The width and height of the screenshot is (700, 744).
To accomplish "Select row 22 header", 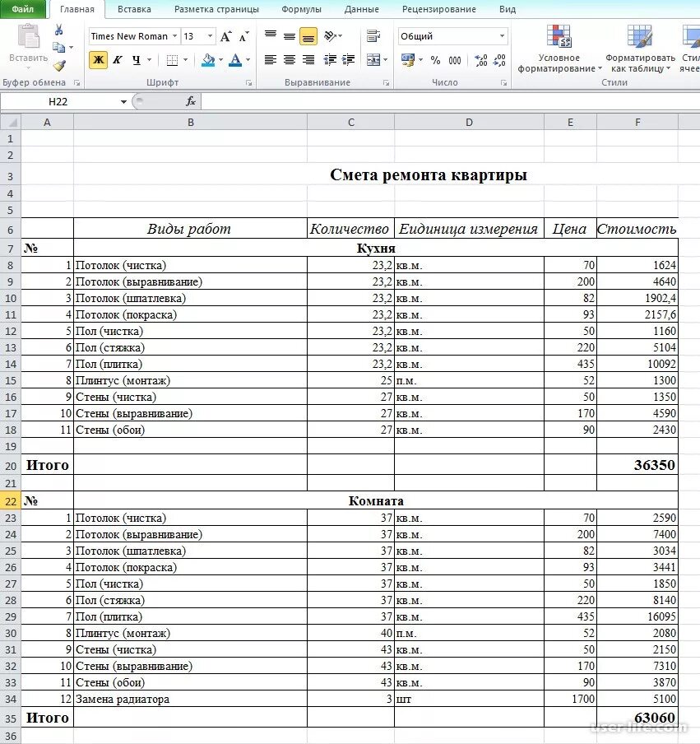I will (11, 501).
